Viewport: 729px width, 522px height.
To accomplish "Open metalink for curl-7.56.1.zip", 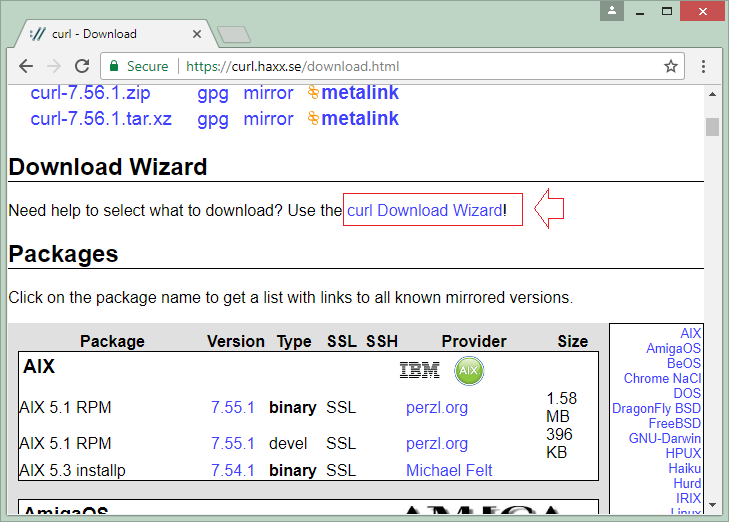I will pyautogui.click(x=359, y=93).
